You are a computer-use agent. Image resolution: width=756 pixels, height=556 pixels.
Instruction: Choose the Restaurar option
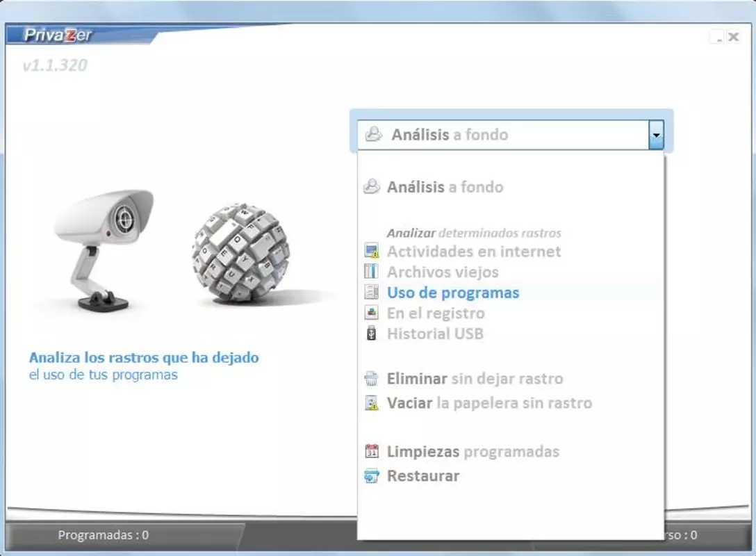(x=423, y=476)
